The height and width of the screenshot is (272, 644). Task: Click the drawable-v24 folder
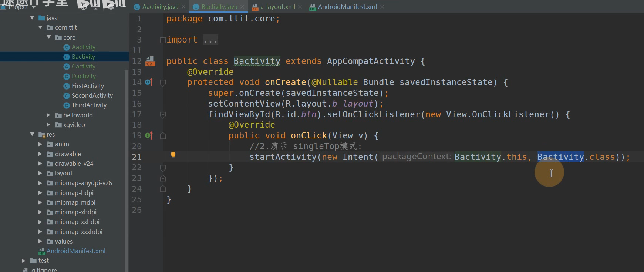[x=74, y=164]
